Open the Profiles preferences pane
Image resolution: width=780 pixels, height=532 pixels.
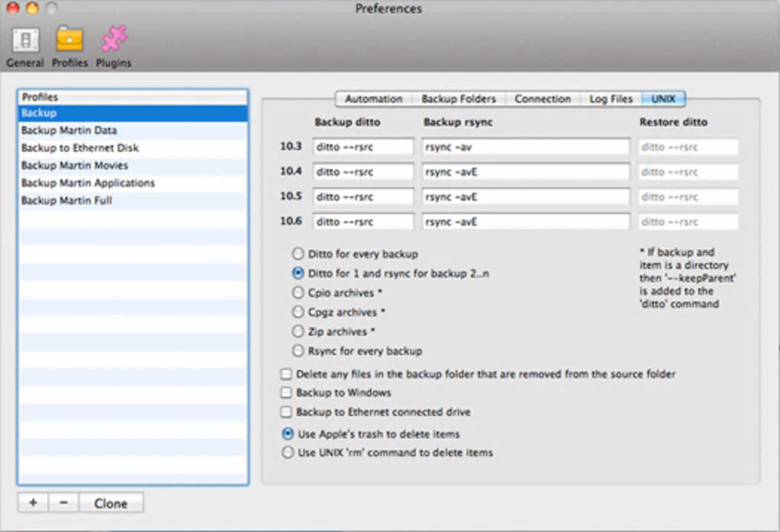tap(70, 47)
